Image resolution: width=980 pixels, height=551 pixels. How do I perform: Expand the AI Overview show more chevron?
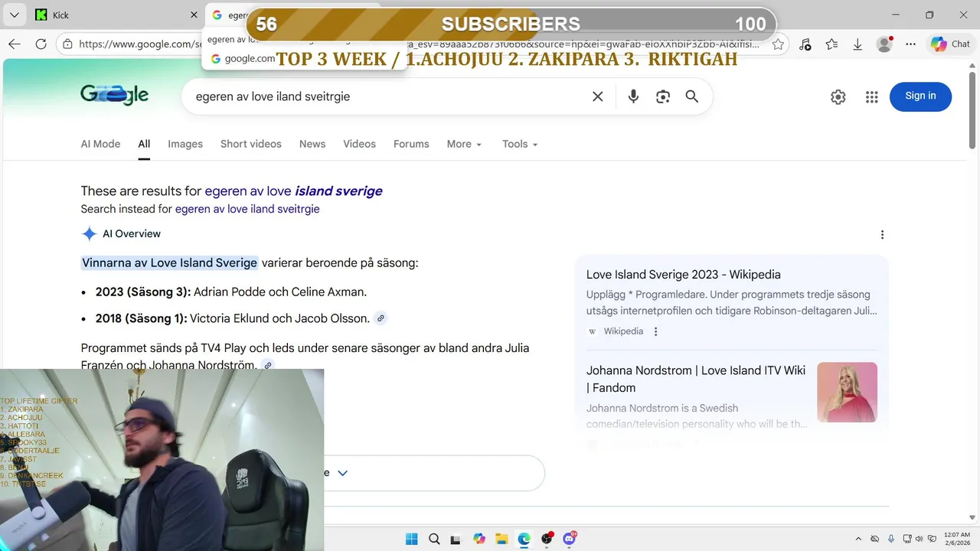[343, 473]
